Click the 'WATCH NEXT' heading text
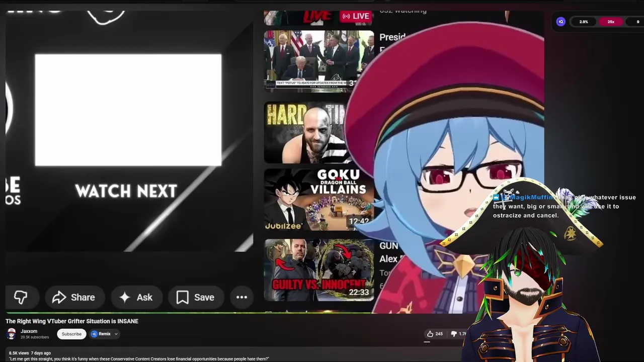The height and width of the screenshot is (362, 644). pyautogui.click(x=126, y=191)
